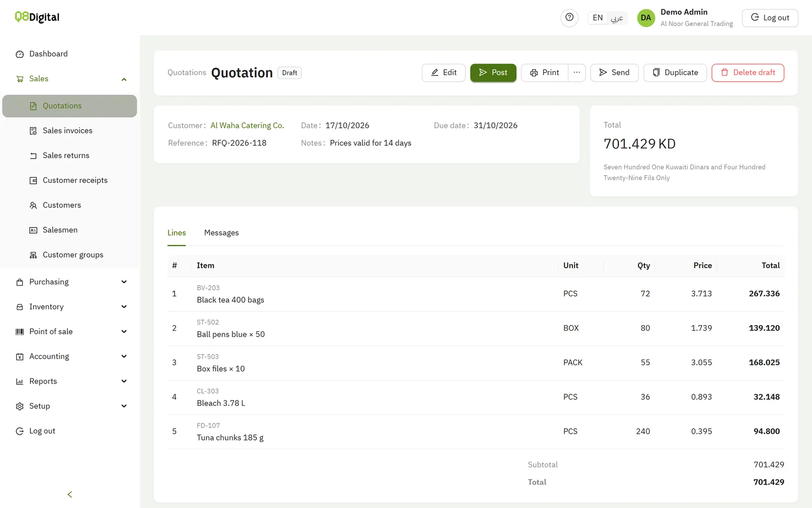The image size is (812, 508).
Task: Click the Dashboard gauge icon in sidebar
Action: pyautogui.click(x=20, y=54)
